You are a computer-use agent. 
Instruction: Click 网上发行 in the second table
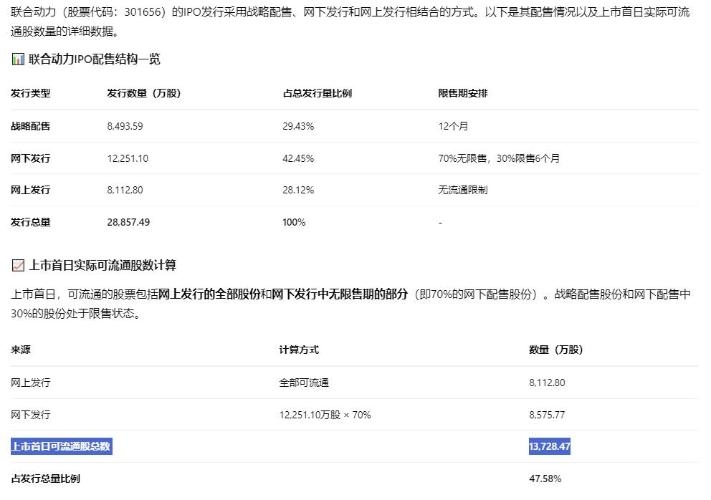30,383
